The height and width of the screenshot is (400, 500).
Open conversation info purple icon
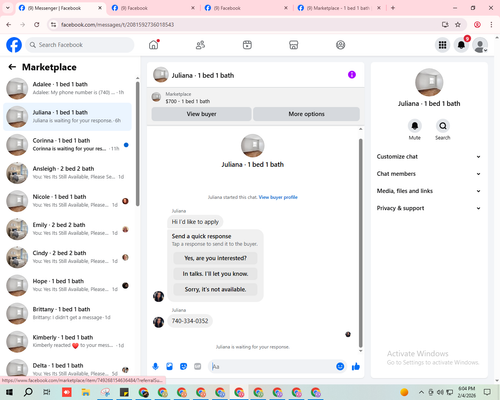352,75
